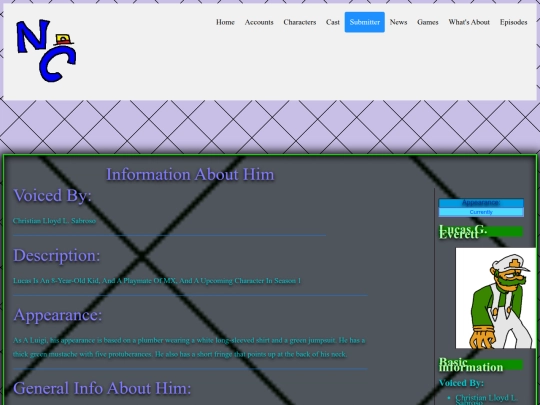The height and width of the screenshot is (405, 540).
Task: Click the sidebar Voiced By label
Action: (461, 383)
